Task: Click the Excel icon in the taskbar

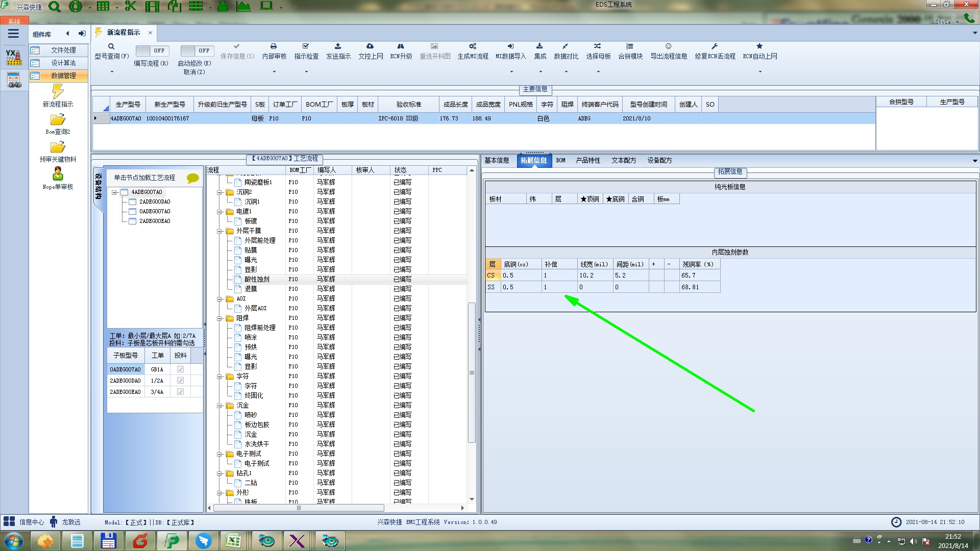Action: pyautogui.click(x=234, y=540)
